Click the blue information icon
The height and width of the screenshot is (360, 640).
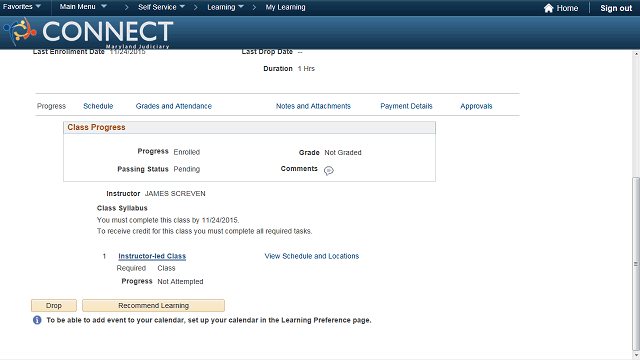37,320
